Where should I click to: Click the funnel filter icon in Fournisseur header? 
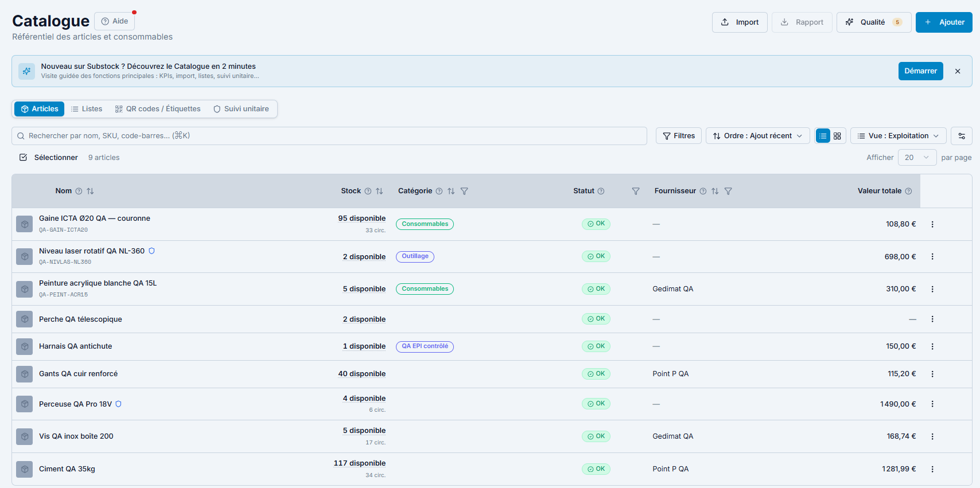click(728, 191)
